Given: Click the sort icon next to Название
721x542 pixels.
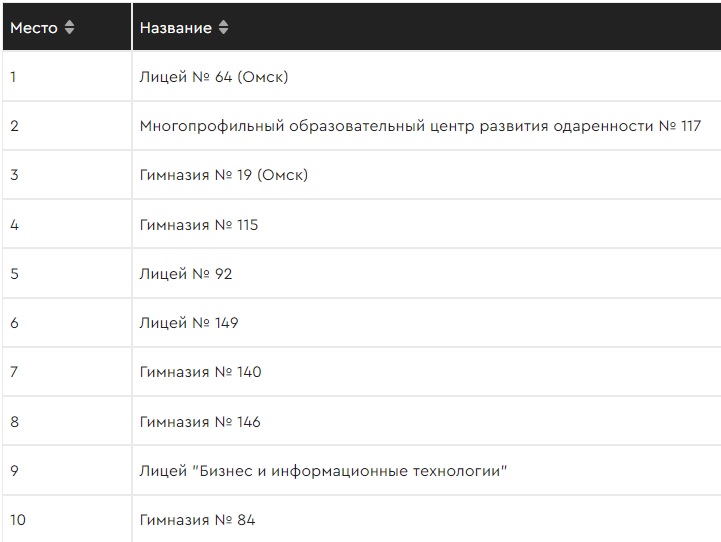Looking at the screenshot, I should 223,28.
